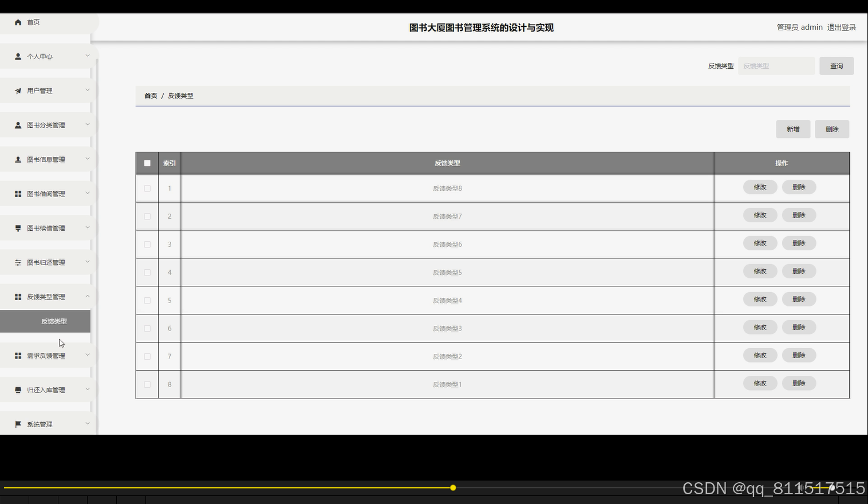868x504 pixels.
Task: Click the 管理员 admin user label
Action: point(800,27)
